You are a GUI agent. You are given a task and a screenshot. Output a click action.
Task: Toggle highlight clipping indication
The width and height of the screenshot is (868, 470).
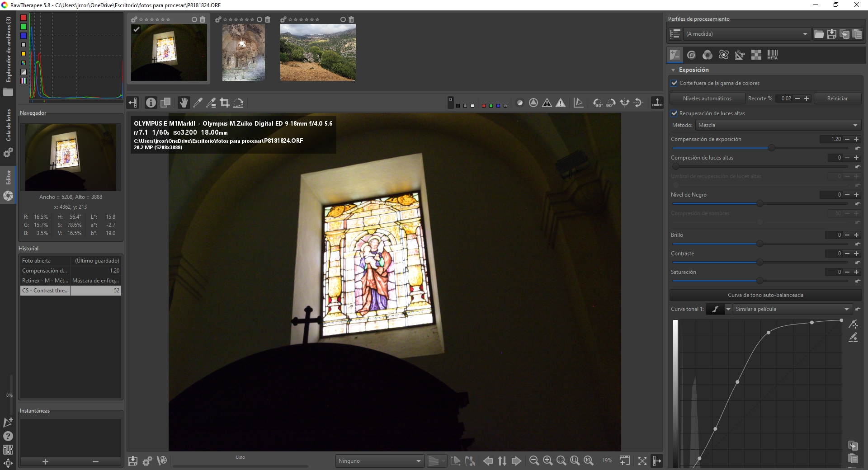pyautogui.click(x=561, y=103)
